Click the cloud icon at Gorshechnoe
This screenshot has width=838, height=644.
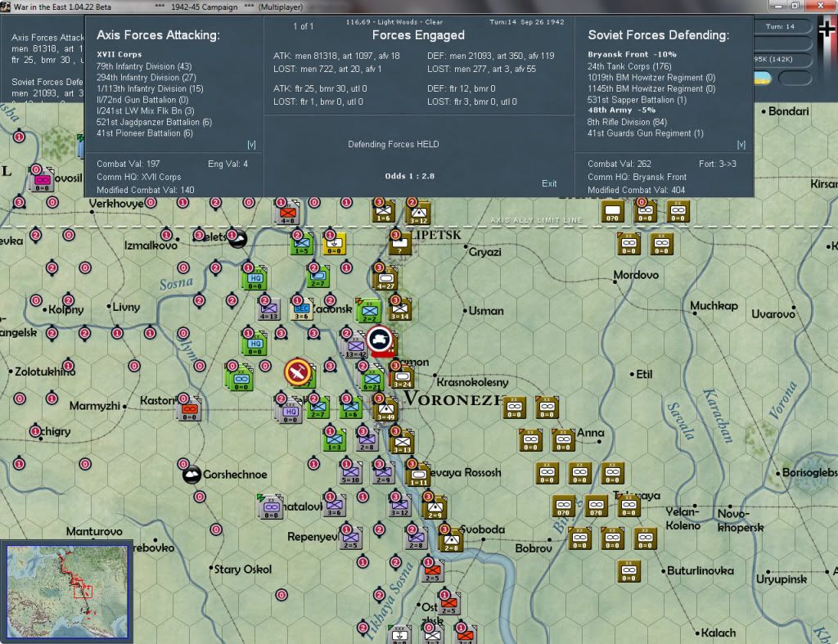191,474
